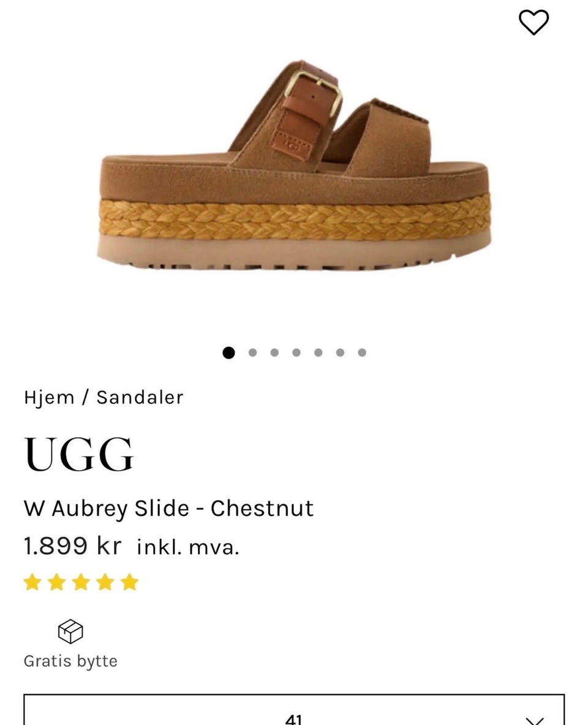View the five-star rating reviews

pyautogui.click(x=81, y=582)
